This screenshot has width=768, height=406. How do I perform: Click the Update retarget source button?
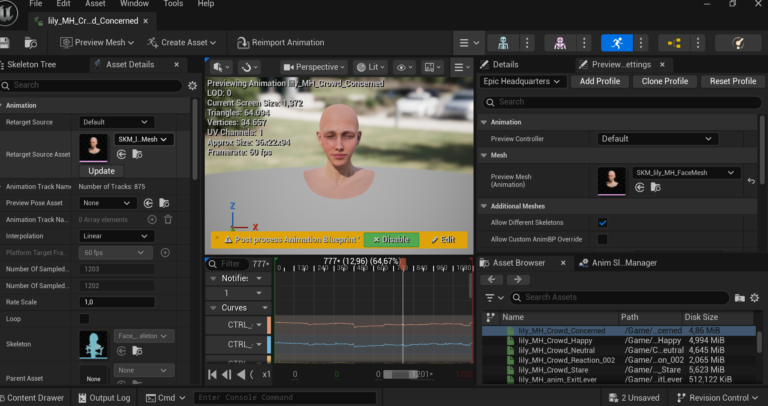(x=101, y=171)
